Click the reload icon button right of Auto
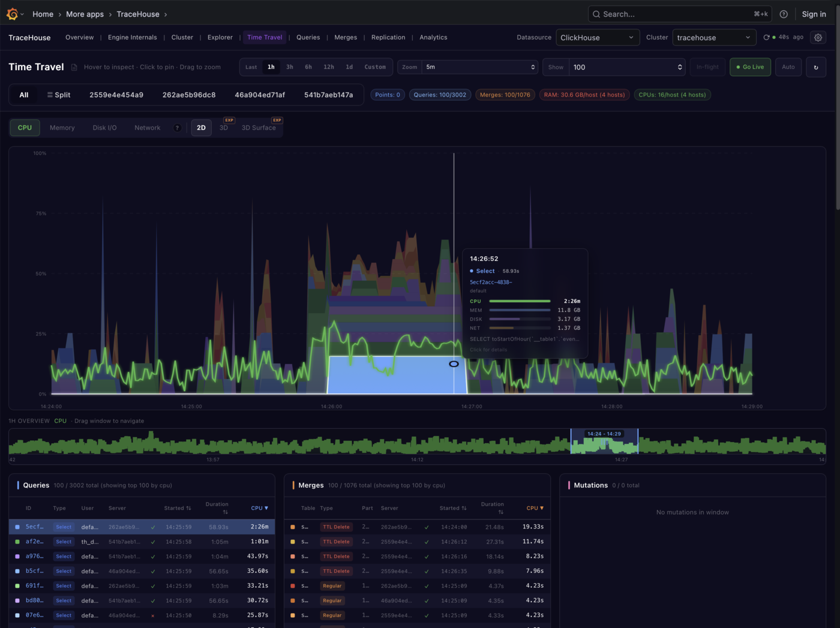 pyautogui.click(x=816, y=67)
